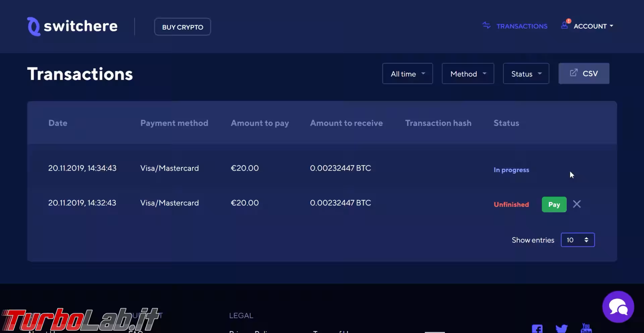Cancel the unfinished transaction with the X icon
Image resolution: width=644 pixels, height=333 pixels.
pyautogui.click(x=577, y=204)
